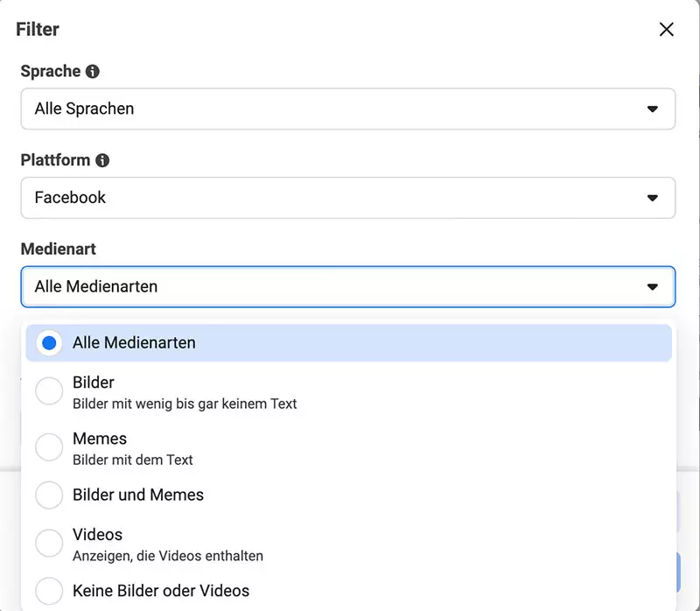Open the Facebook platform dropdown
This screenshot has height=611, width=700.
point(347,198)
